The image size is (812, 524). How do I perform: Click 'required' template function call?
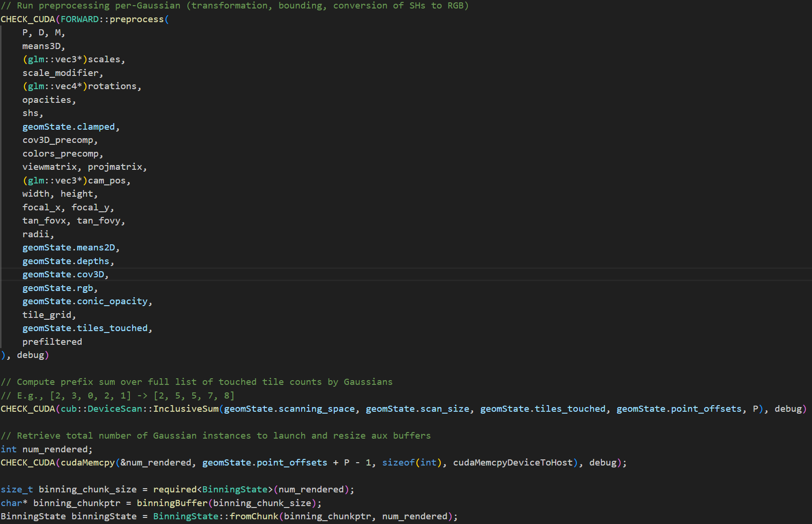click(x=175, y=490)
